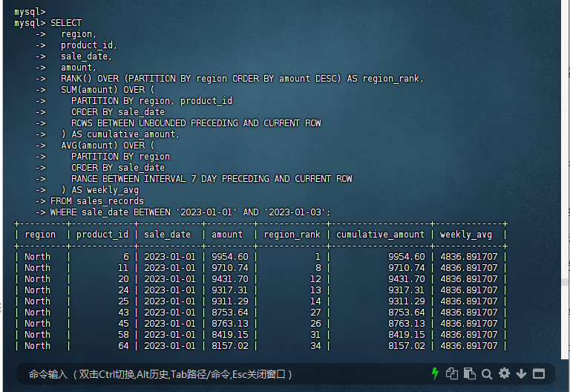Click the window maximize icon in command bar
This screenshot has width=570, height=392.
tap(539, 373)
